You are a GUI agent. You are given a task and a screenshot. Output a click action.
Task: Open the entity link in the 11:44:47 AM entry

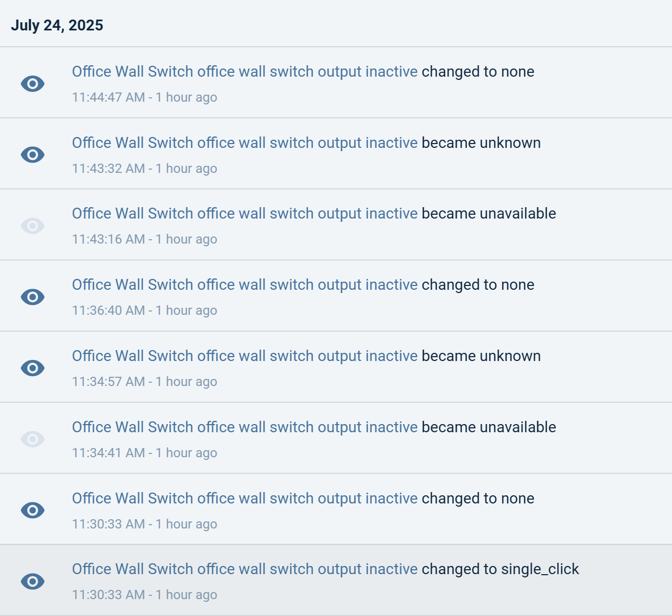click(x=245, y=72)
